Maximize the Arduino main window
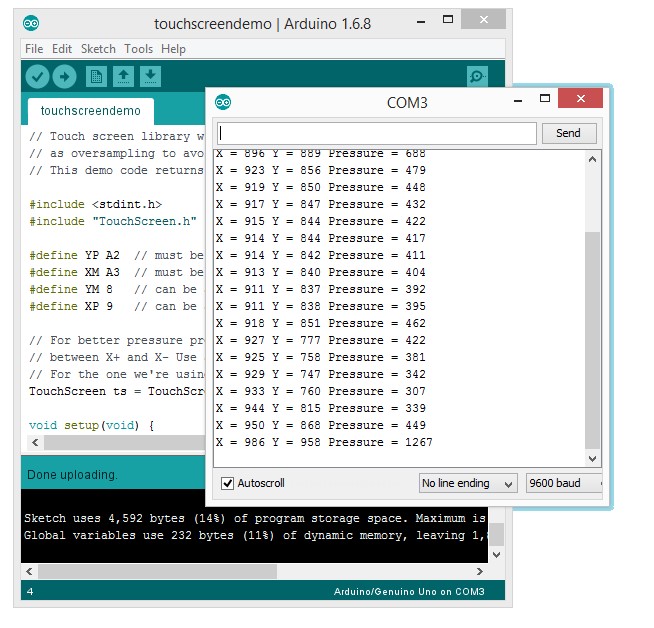Screen dimensions: 654x628 pyautogui.click(x=448, y=20)
